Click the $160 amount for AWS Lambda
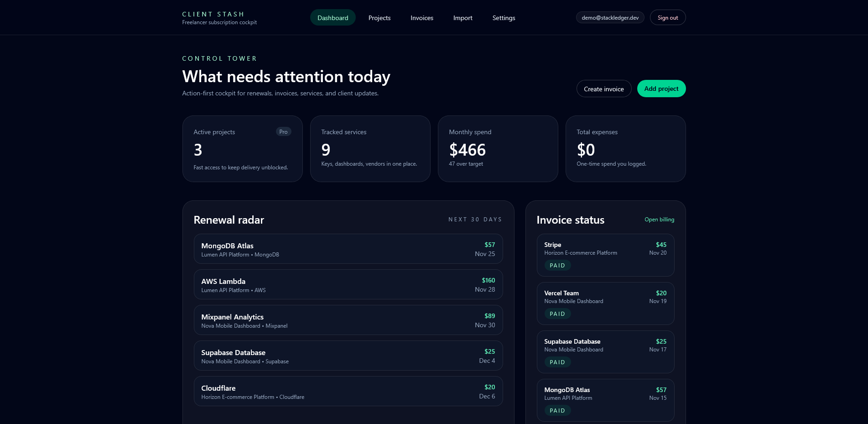The height and width of the screenshot is (424, 868). [489, 280]
